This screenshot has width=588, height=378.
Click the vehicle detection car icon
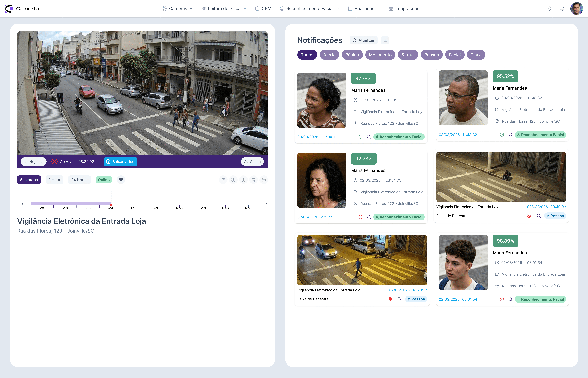264,180
